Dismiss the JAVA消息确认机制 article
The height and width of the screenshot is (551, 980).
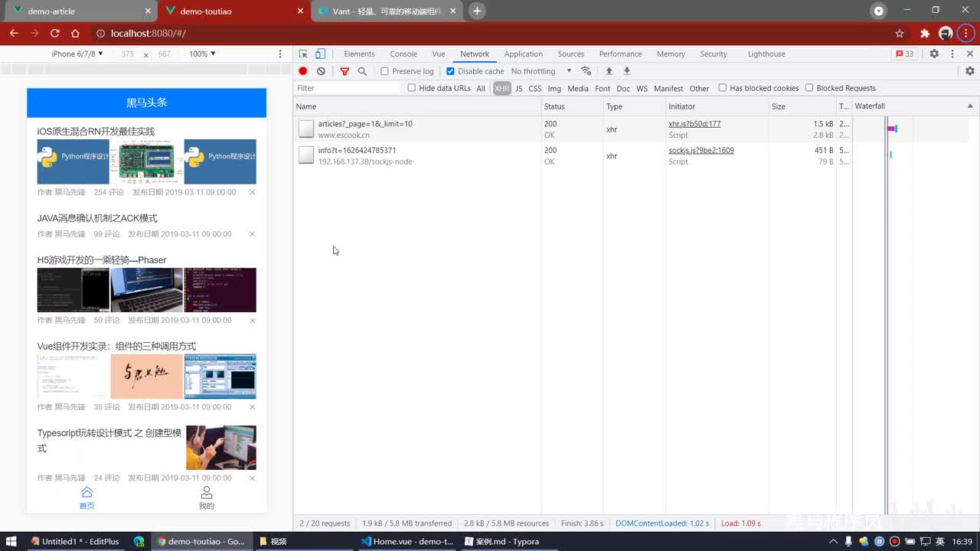(252, 234)
